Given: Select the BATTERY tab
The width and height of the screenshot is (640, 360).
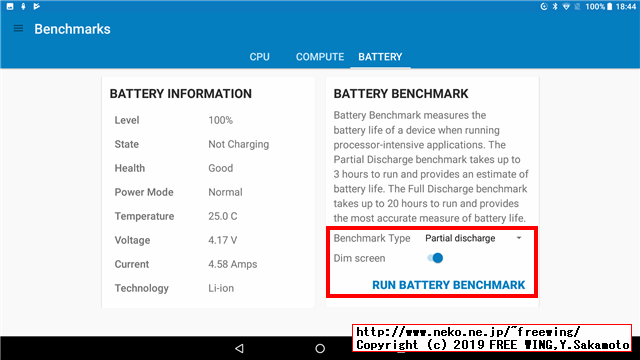Looking at the screenshot, I should click(380, 57).
